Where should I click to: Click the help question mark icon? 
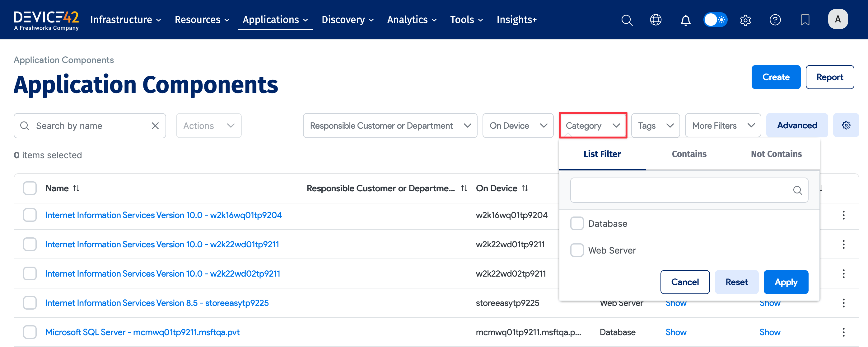click(x=775, y=20)
